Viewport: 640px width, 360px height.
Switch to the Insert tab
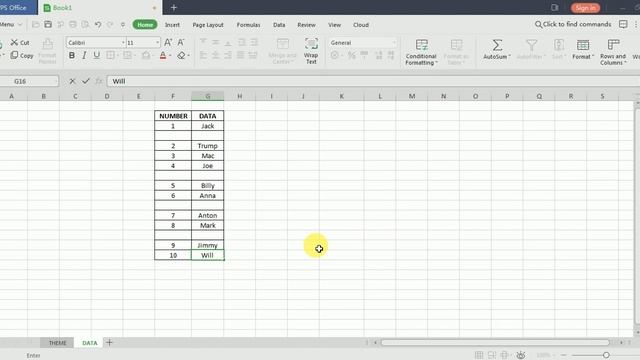[x=172, y=24]
